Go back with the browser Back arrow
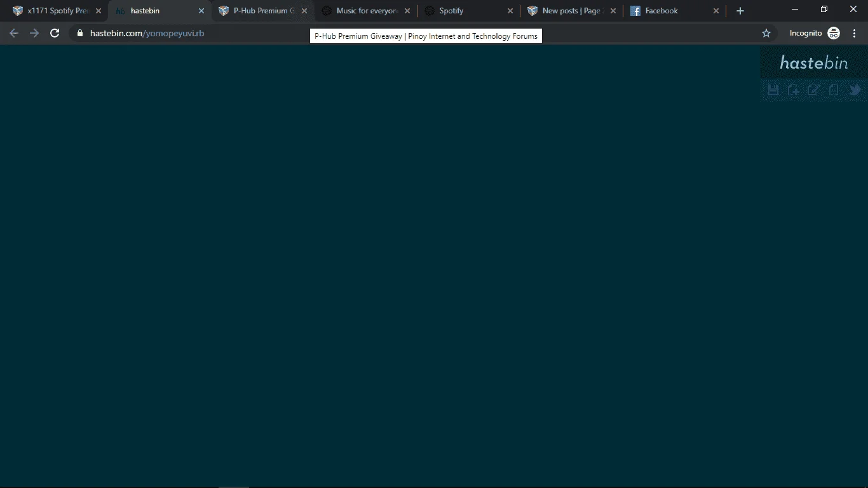Viewport: 868px width, 488px height. pos(14,33)
